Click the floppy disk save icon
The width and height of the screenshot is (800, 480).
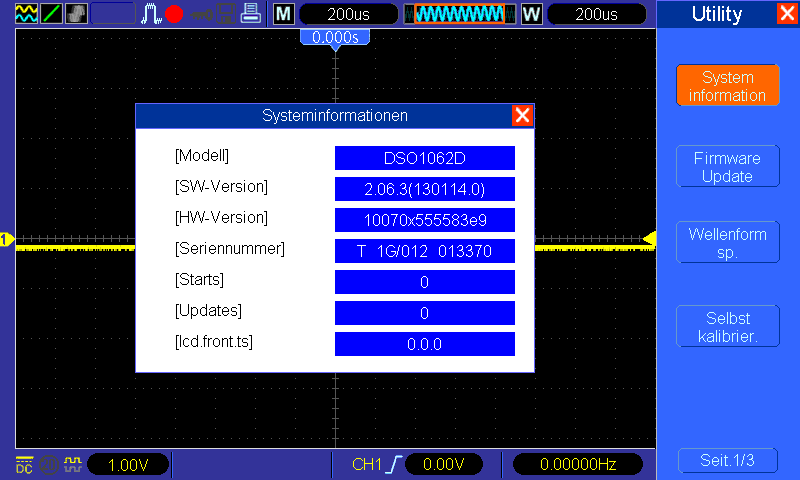(226, 14)
